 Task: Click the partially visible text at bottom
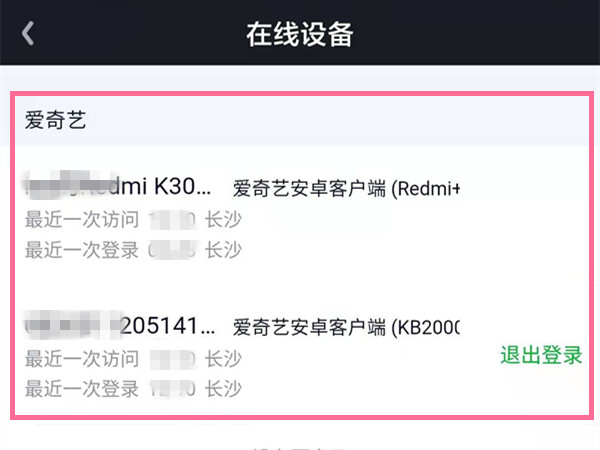point(300,445)
